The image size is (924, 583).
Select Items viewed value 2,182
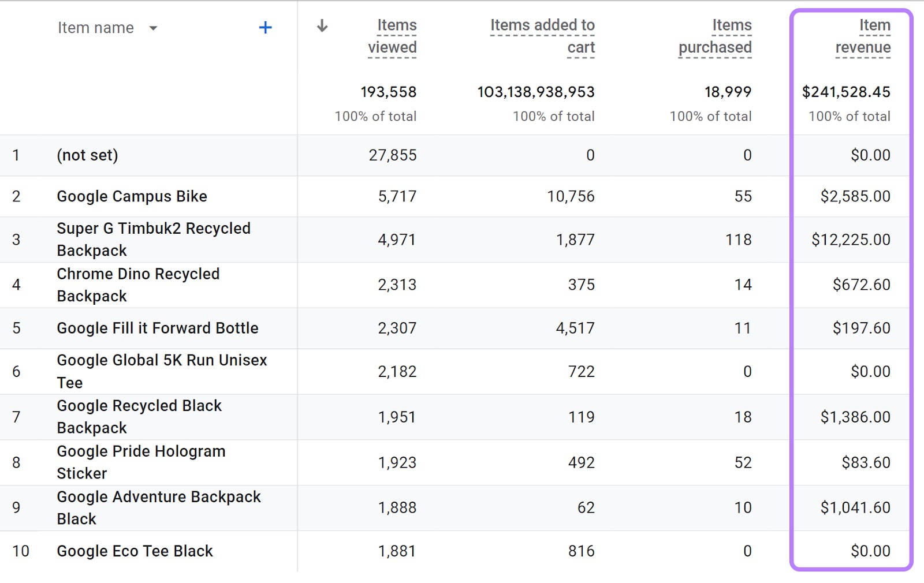[x=397, y=371]
